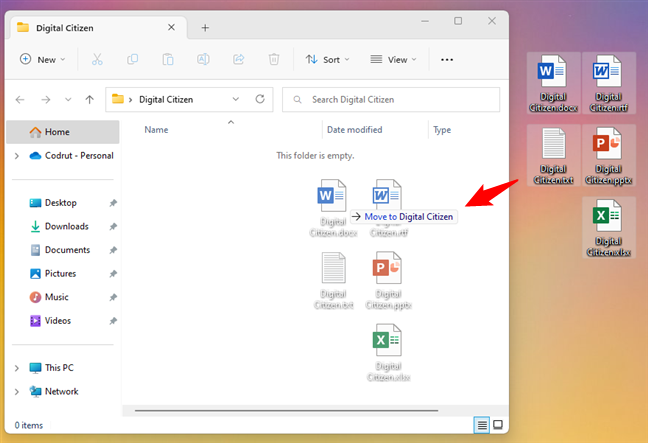Go forward with the right arrow
This screenshot has height=443, width=648.
pos(45,100)
